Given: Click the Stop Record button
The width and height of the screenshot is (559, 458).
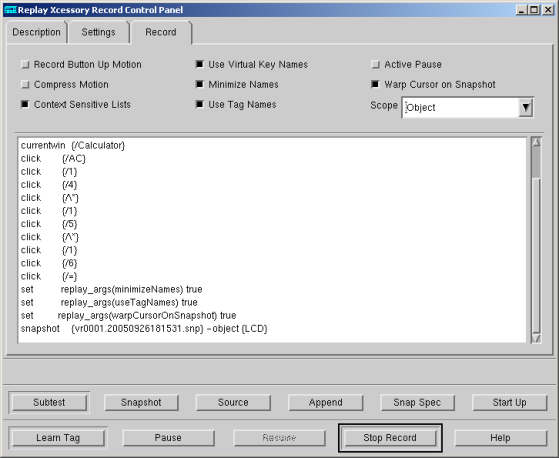Looking at the screenshot, I should click(390, 438).
